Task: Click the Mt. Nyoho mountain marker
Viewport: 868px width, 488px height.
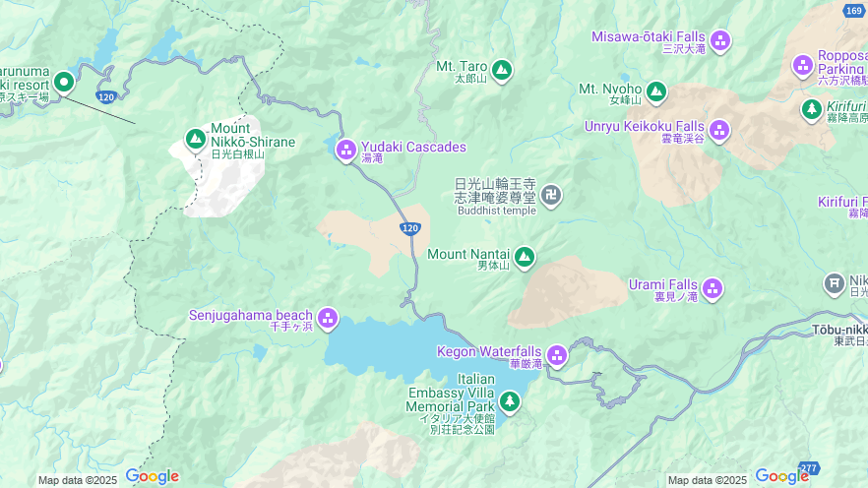Action: [x=656, y=92]
